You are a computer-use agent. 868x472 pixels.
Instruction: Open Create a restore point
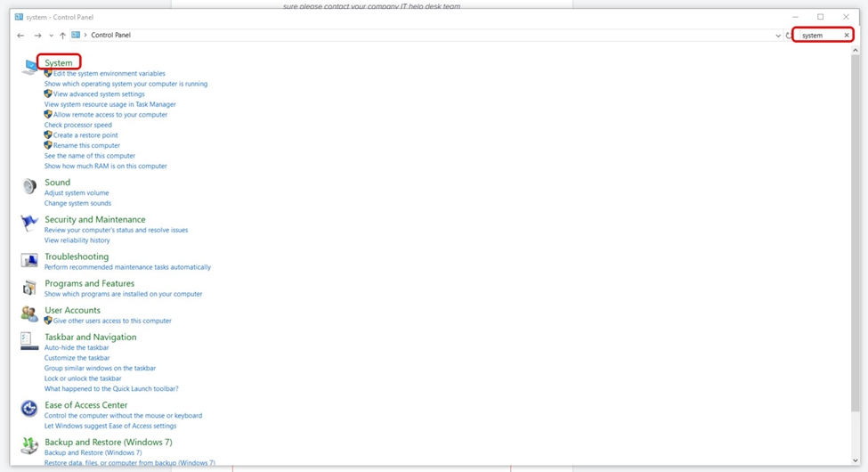pyautogui.click(x=85, y=135)
